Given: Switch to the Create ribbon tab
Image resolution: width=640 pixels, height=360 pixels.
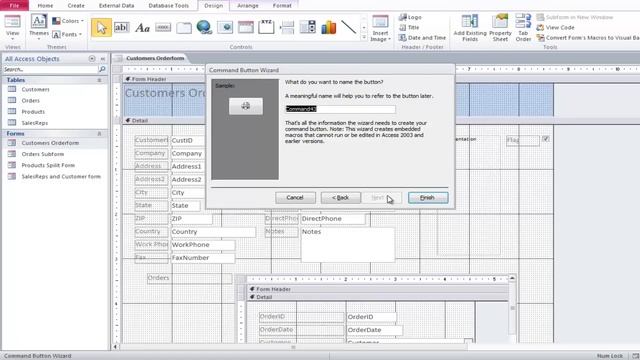Looking at the screenshot, I should (76, 6).
